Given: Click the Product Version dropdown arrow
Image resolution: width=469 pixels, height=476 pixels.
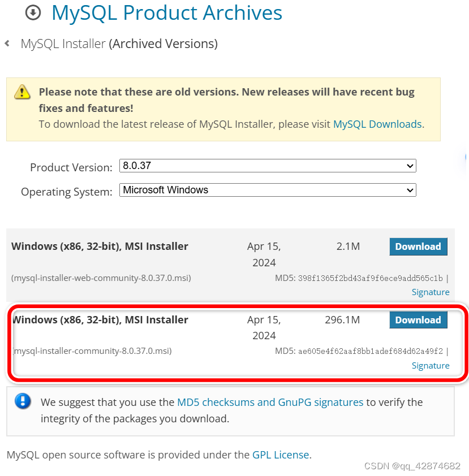Looking at the screenshot, I should 409,166.
